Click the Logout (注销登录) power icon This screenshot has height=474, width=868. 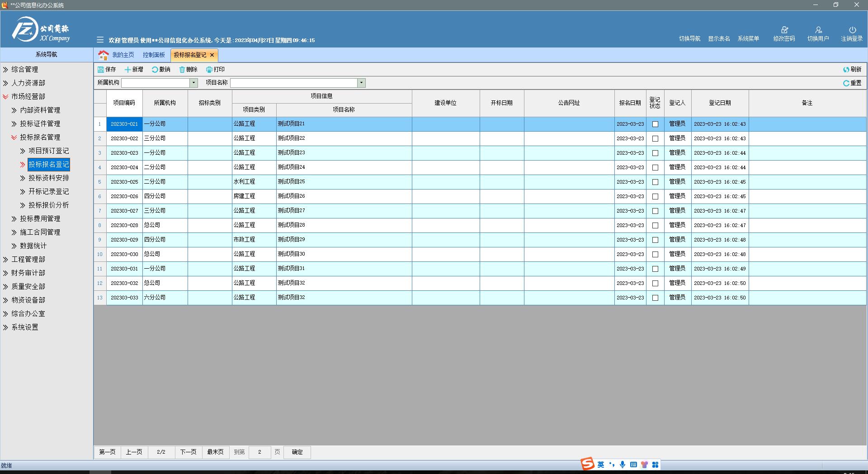tap(852, 30)
